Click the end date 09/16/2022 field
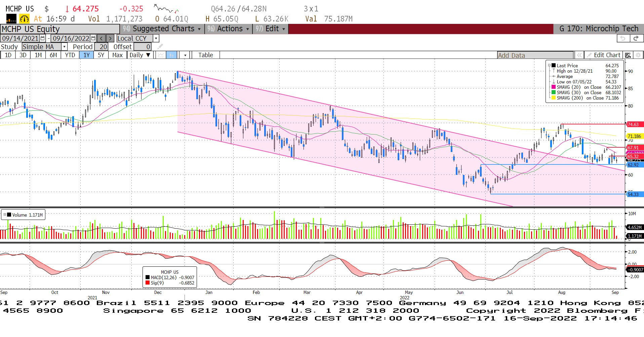Image resolution: width=644 pixels, height=337 pixels. coord(71,38)
